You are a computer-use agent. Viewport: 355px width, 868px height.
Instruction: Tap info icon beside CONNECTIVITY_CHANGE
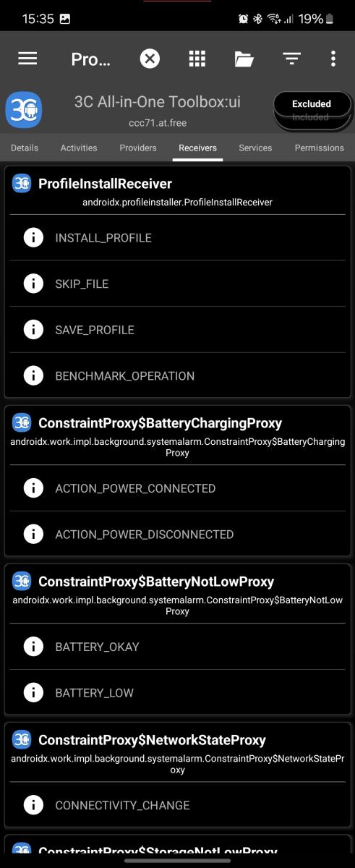pyautogui.click(x=33, y=804)
